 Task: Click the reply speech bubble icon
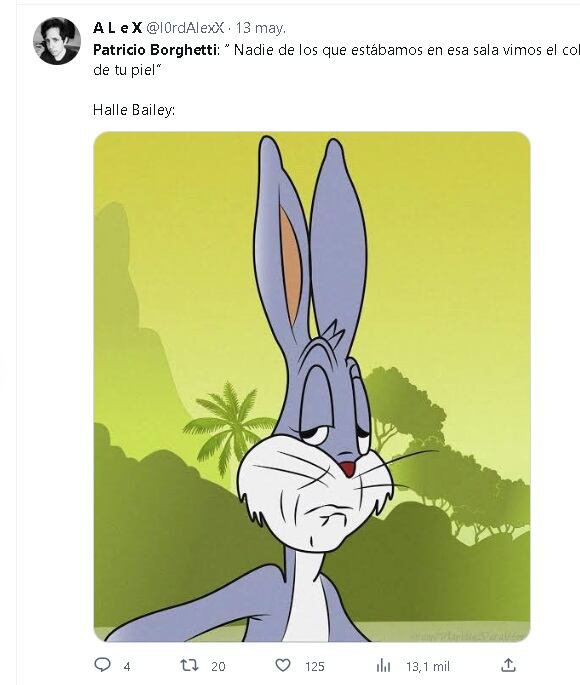(x=102, y=665)
